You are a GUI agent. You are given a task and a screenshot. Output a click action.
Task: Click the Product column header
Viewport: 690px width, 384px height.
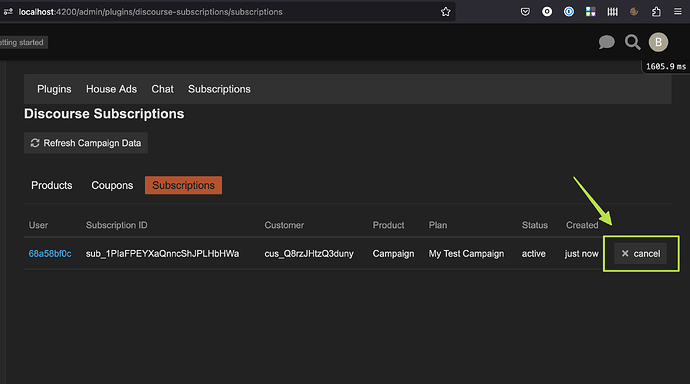pyautogui.click(x=388, y=225)
